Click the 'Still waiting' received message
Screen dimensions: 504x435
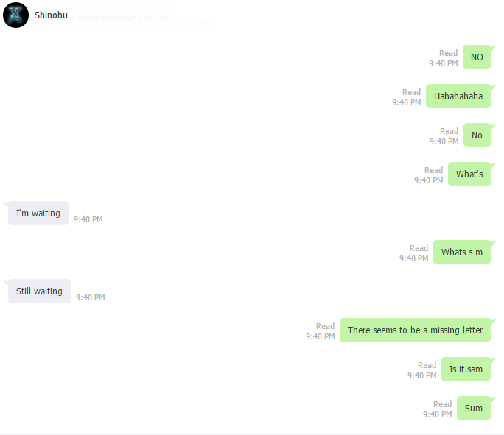click(39, 291)
